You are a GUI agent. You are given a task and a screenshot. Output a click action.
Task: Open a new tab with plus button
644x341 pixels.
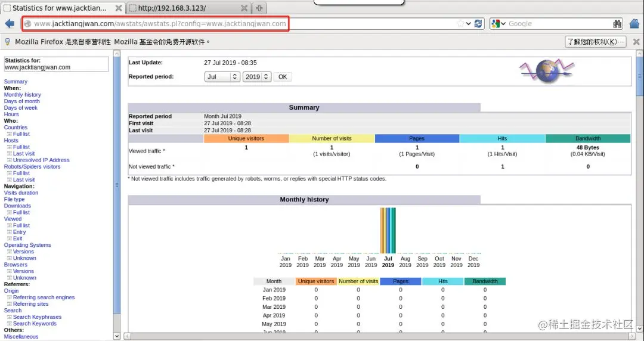(259, 8)
